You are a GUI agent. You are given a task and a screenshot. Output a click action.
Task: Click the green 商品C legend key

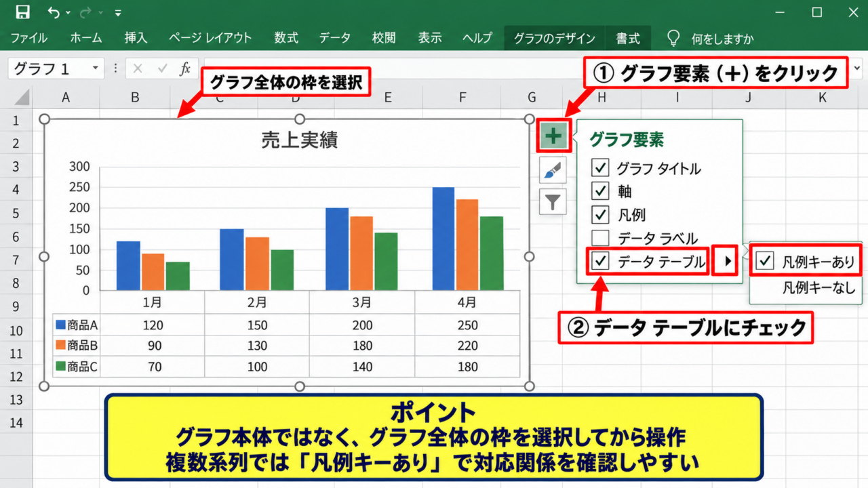[x=60, y=367]
